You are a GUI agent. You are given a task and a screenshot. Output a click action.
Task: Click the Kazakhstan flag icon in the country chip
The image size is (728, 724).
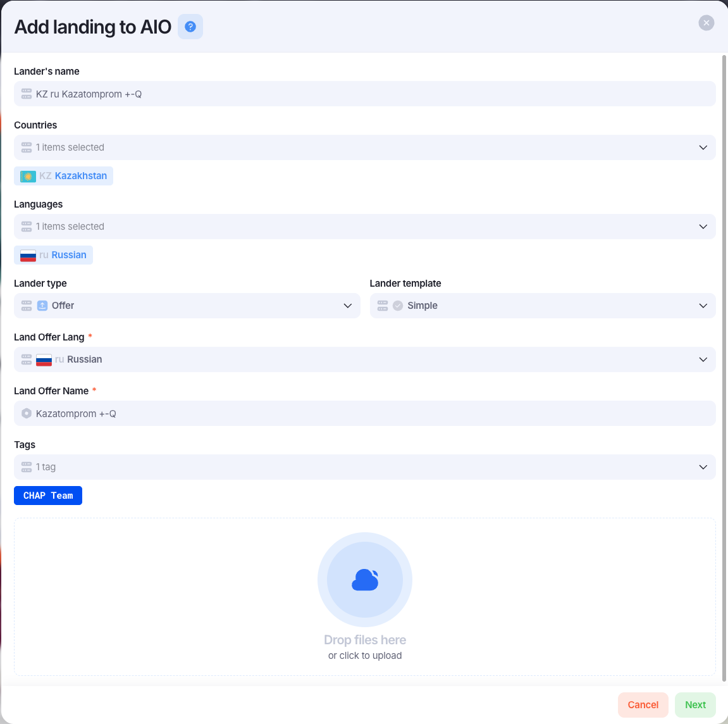[x=28, y=176]
